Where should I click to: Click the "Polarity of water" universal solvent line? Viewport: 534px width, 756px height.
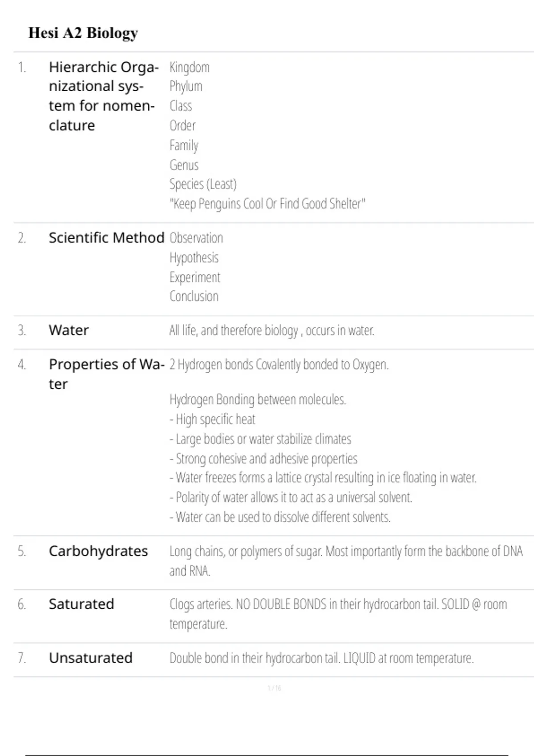click(x=291, y=498)
